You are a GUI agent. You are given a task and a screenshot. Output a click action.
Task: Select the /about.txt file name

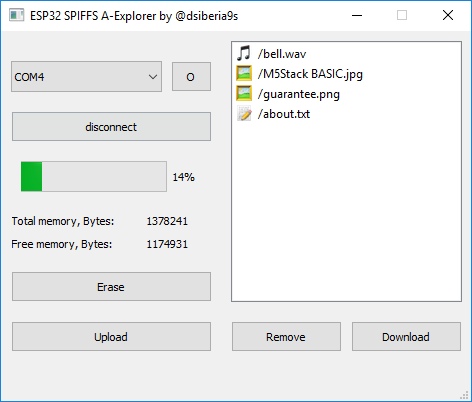click(x=284, y=114)
